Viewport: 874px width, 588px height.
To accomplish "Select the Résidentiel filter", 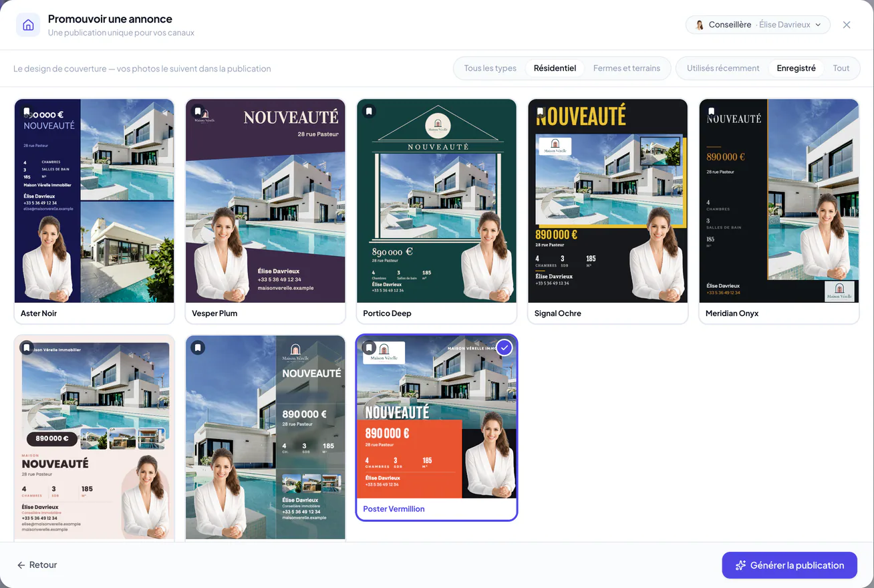I will (x=555, y=68).
